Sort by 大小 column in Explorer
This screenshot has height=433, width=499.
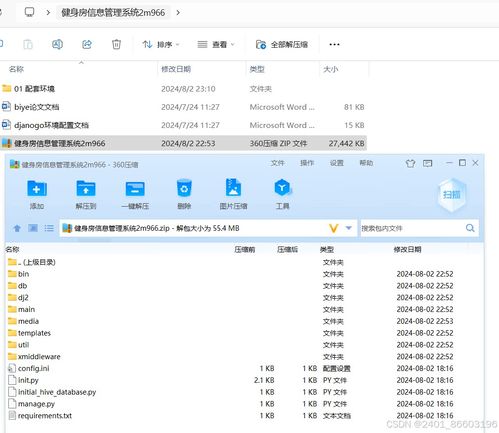pyautogui.click(x=331, y=69)
